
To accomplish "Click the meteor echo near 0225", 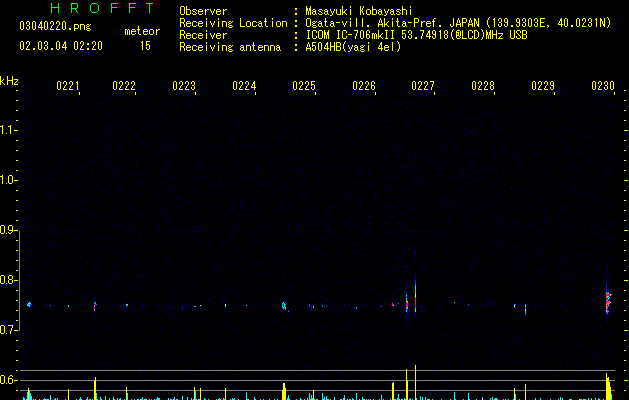I will 284,306.
